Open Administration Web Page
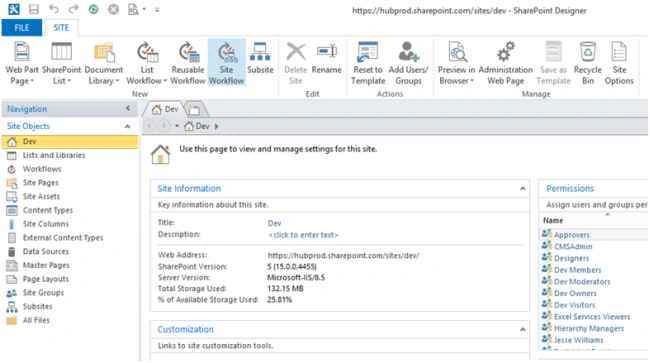650x363 pixels. tap(505, 63)
